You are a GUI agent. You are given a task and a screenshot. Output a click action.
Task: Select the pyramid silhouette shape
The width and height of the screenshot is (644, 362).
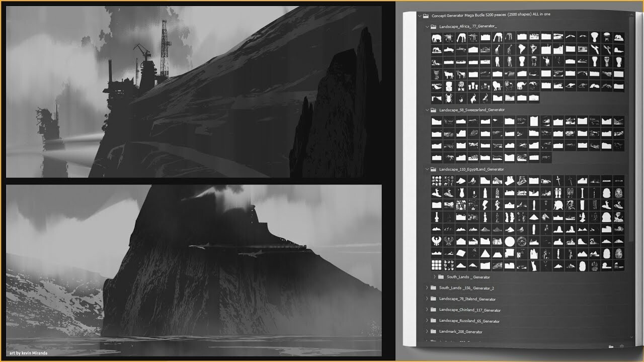[x=485, y=253]
